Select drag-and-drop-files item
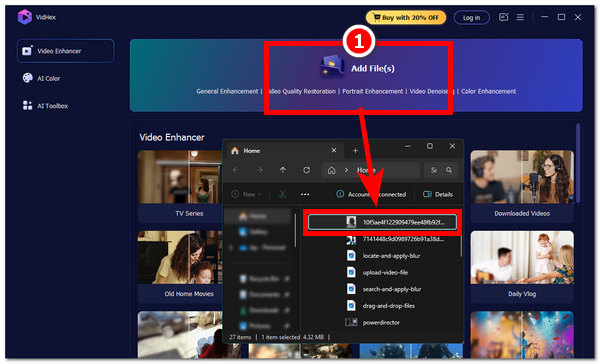 tap(382, 306)
